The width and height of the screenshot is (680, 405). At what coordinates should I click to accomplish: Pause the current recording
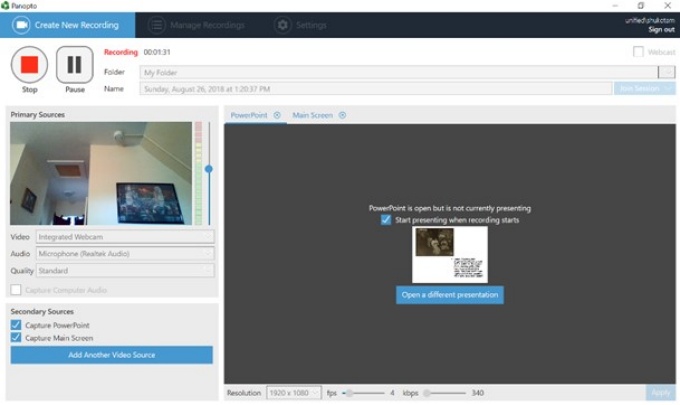tap(74, 65)
